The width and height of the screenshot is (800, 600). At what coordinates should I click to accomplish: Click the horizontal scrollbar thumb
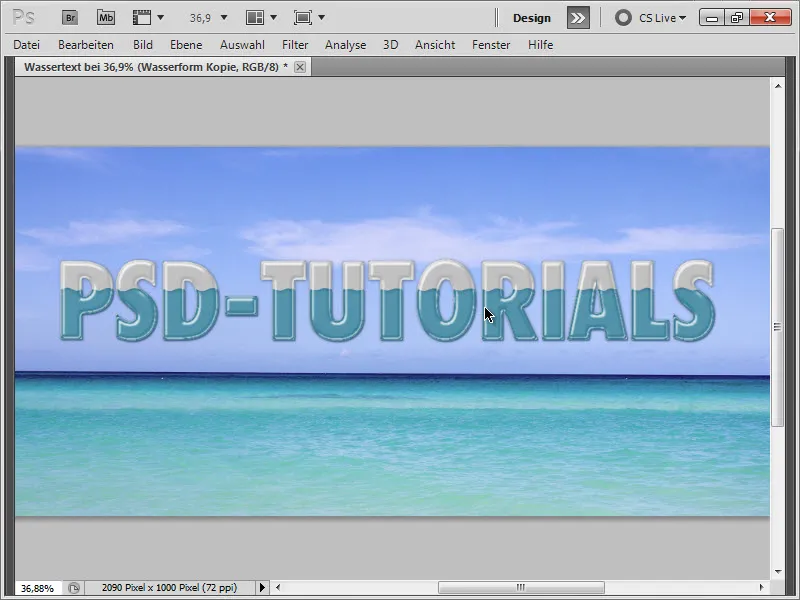click(520, 588)
